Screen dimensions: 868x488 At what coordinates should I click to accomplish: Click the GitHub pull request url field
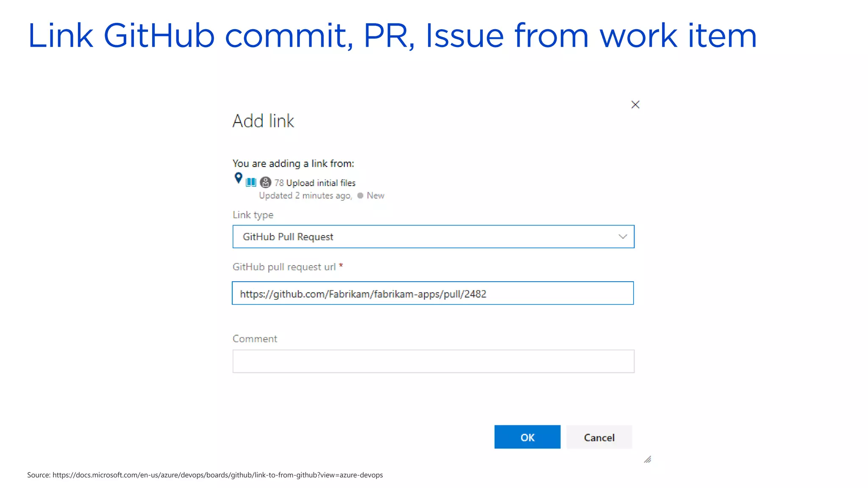point(433,293)
